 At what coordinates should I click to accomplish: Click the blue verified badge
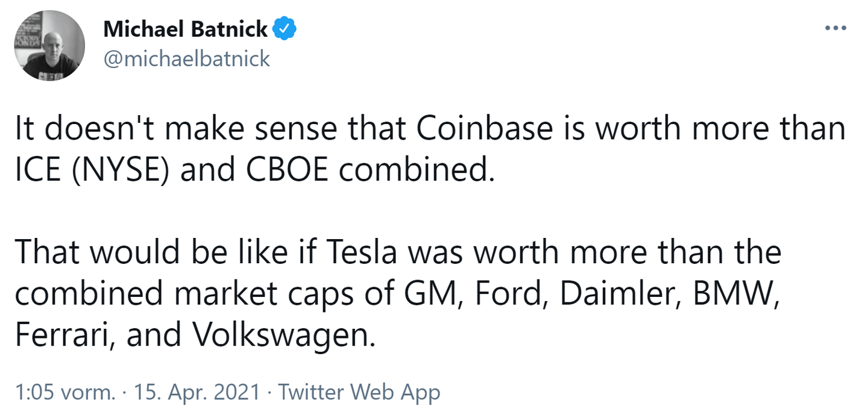point(284,29)
